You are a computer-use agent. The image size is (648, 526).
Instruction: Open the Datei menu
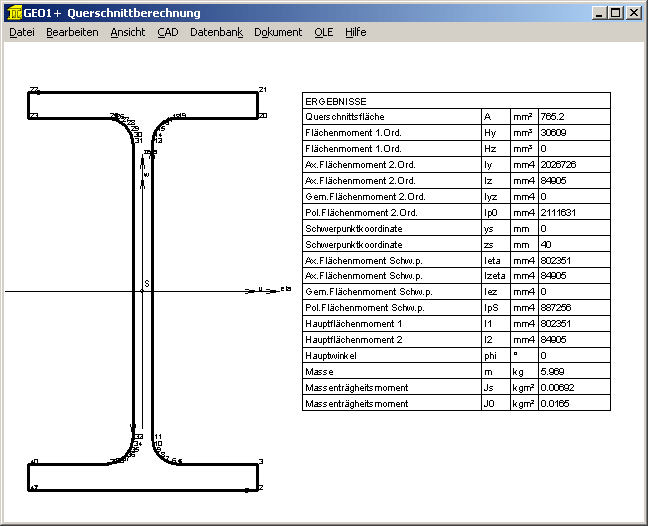pos(21,32)
